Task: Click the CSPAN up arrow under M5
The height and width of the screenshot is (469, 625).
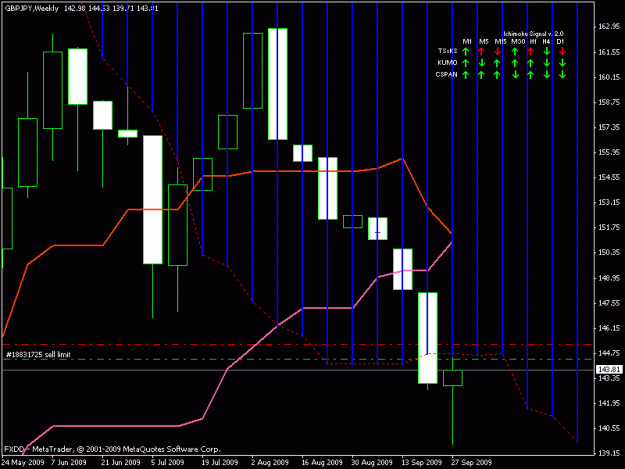Action: [482, 75]
